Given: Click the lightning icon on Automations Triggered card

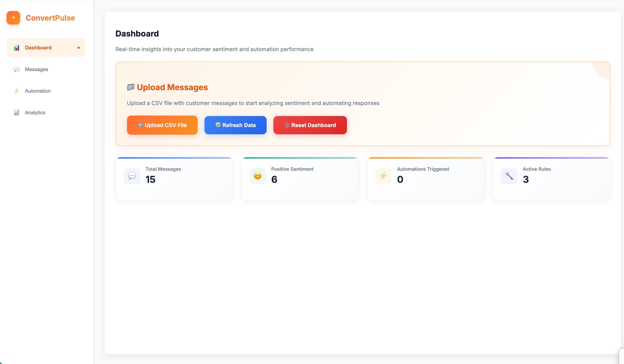Looking at the screenshot, I should click(x=383, y=176).
